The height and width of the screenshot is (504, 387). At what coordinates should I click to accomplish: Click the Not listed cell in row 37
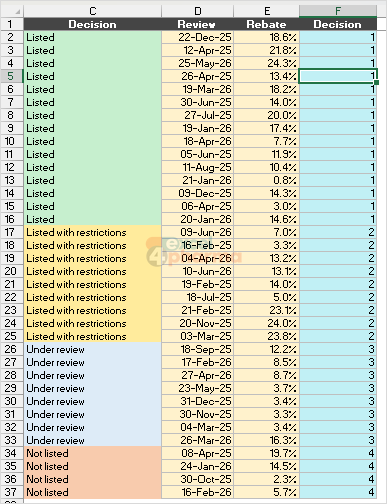coord(93,492)
